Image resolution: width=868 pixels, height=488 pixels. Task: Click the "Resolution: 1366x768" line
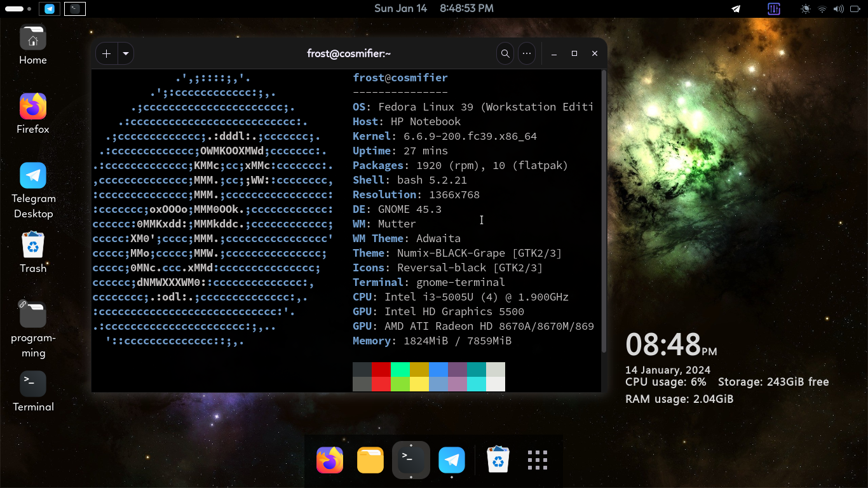tap(416, 194)
